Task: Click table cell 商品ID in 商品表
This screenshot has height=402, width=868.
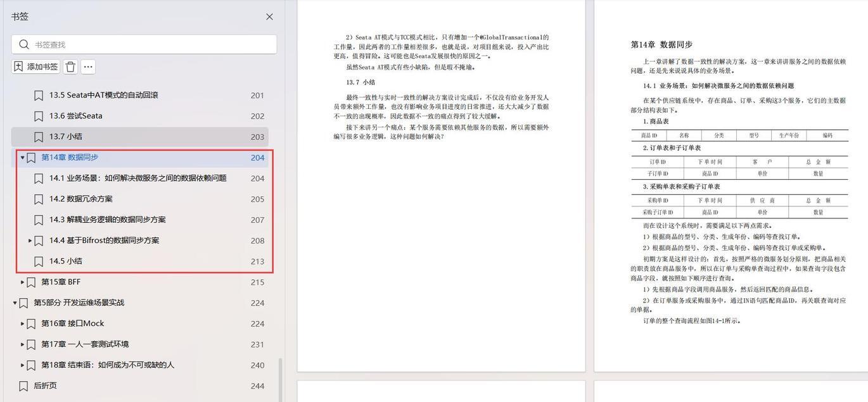Action: click(649, 135)
